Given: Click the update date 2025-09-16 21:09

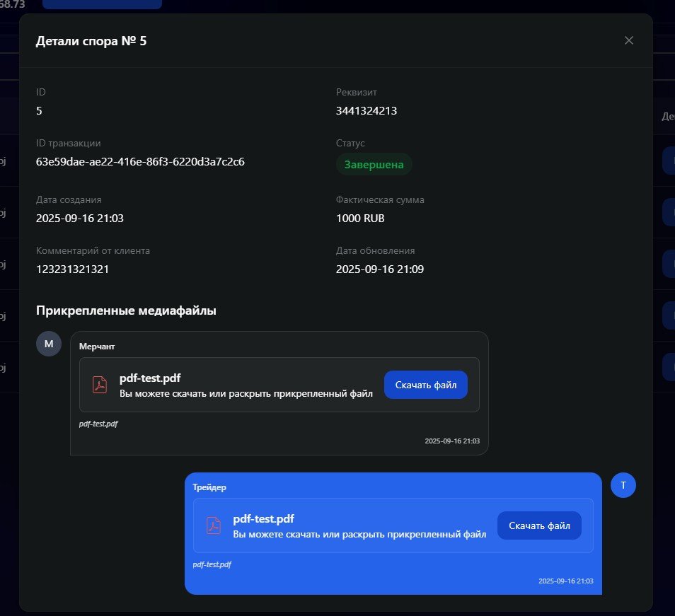Looking at the screenshot, I should click(x=379, y=269).
